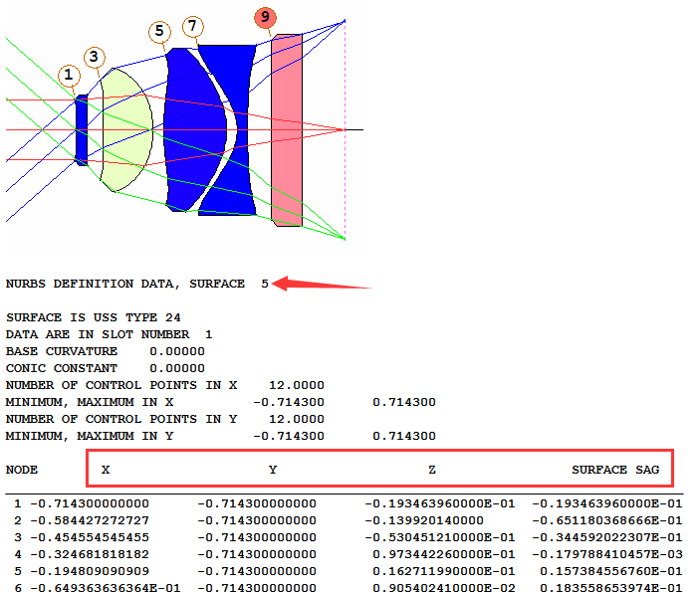Click maximum Y value 0.714300
Viewport: 700px width, 592px height.
pyautogui.click(x=404, y=437)
